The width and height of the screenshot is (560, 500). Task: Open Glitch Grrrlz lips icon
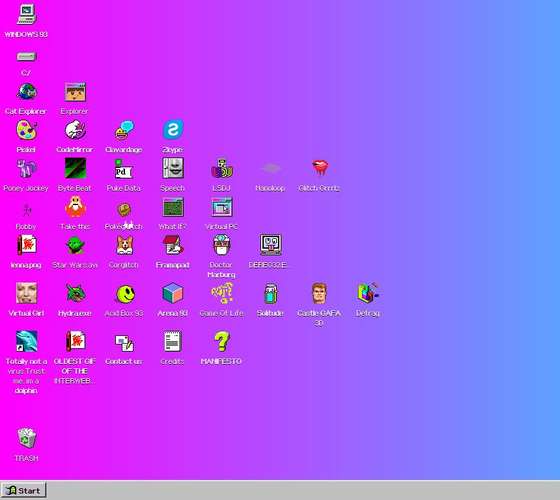click(319, 168)
